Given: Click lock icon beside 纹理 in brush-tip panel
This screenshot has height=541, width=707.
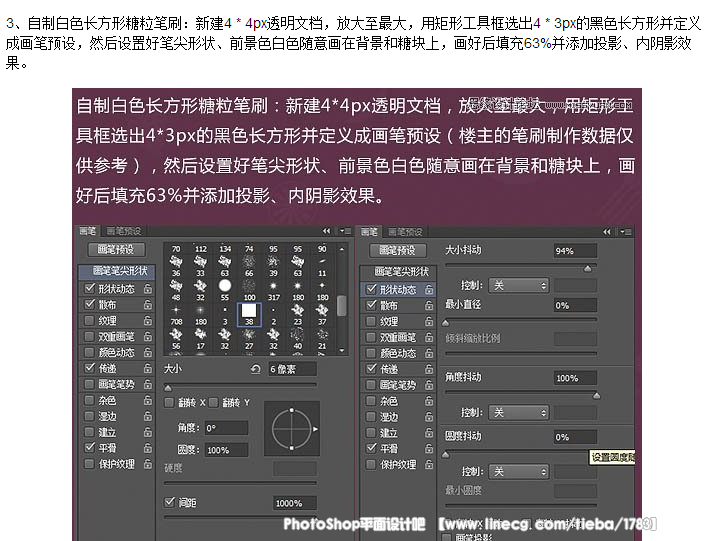Looking at the screenshot, I should click(147, 321).
